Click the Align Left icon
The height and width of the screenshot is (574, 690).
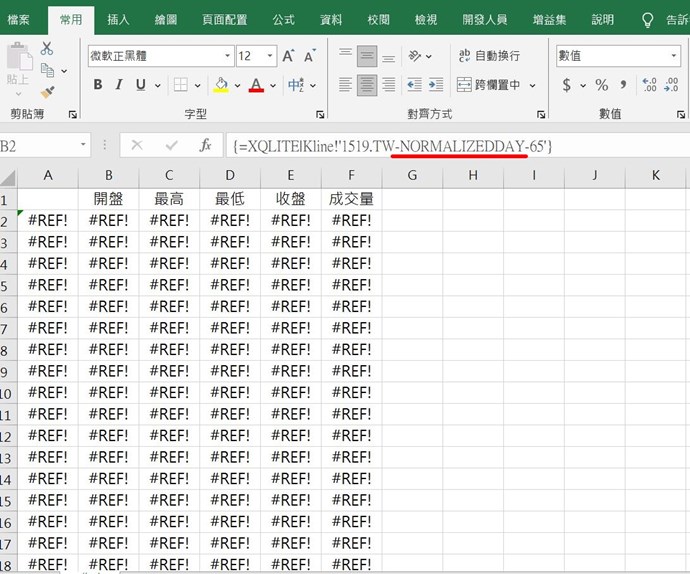coord(346,86)
